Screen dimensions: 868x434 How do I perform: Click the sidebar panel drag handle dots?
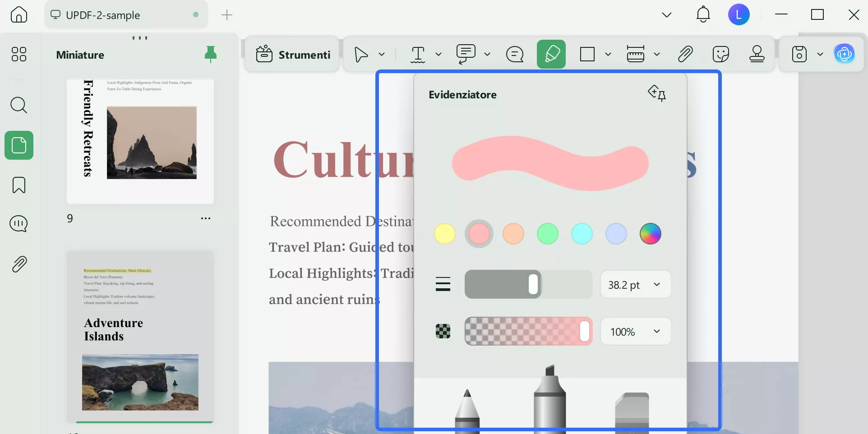pyautogui.click(x=140, y=38)
